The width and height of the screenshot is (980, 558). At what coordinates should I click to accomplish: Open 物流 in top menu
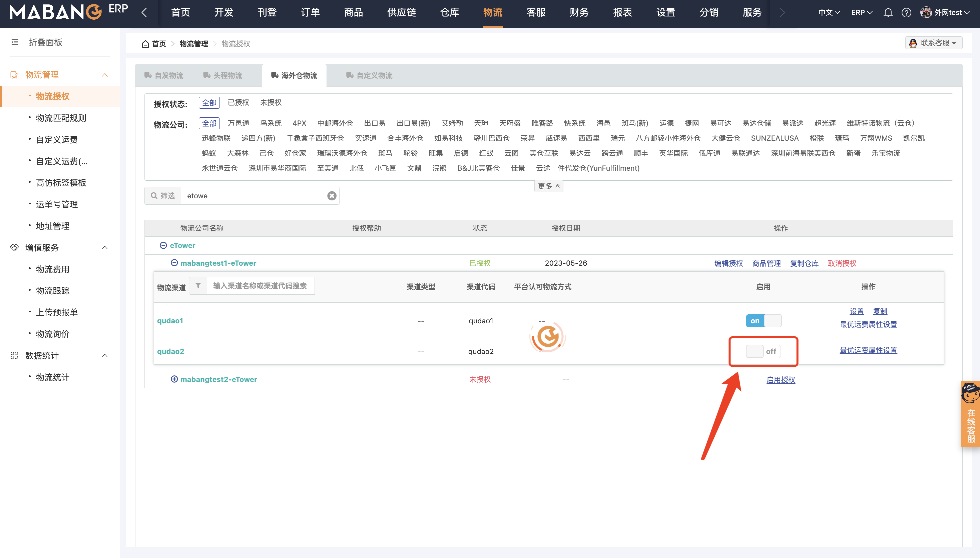tap(493, 13)
